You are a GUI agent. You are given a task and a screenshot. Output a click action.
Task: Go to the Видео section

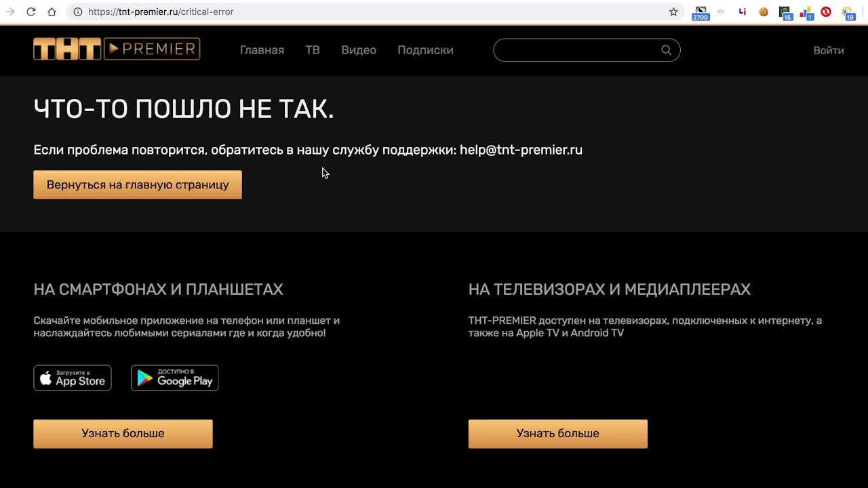pos(359,50)
